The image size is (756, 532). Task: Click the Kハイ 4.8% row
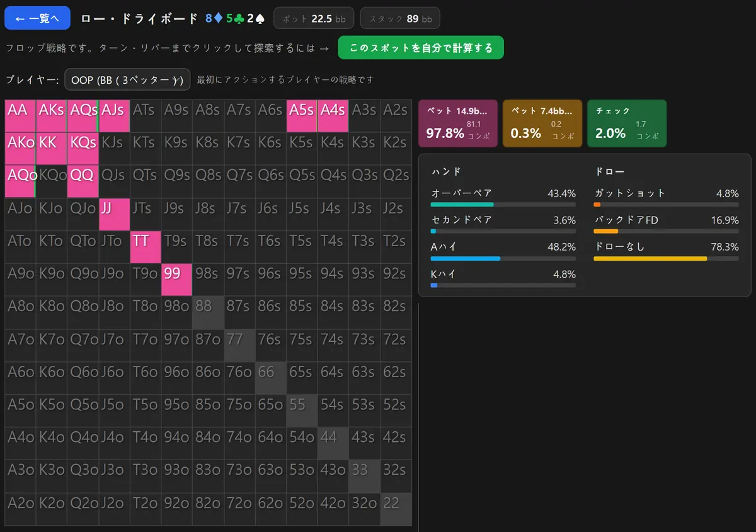pos(503,278)
